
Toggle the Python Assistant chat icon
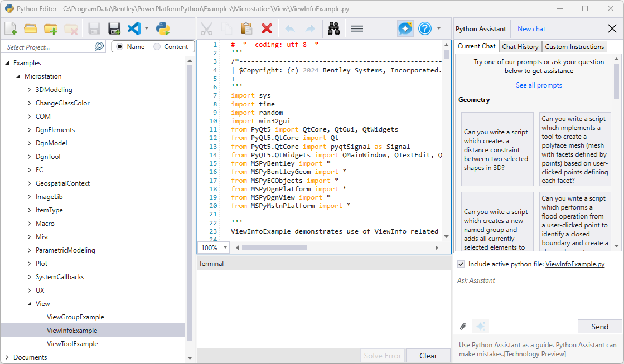405,28
